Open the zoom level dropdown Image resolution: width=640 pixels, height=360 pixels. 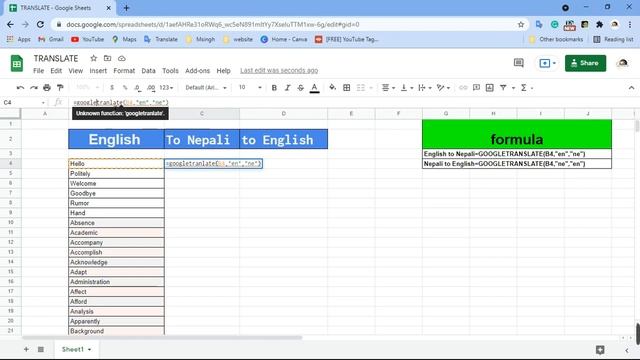(x=87, y=88)
